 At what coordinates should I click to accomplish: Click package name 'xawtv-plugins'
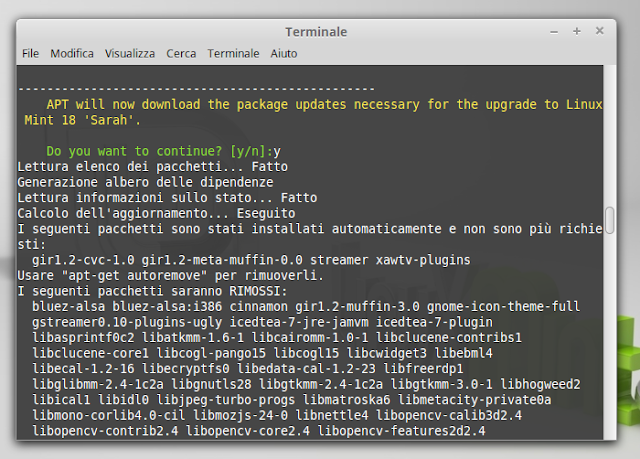(x=423, y=260)
